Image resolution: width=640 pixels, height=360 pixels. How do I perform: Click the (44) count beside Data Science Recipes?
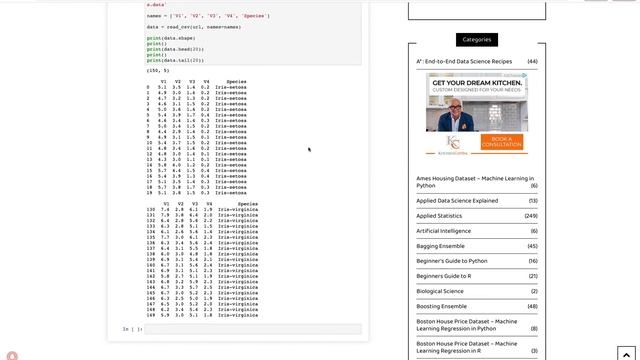(532, 61)
